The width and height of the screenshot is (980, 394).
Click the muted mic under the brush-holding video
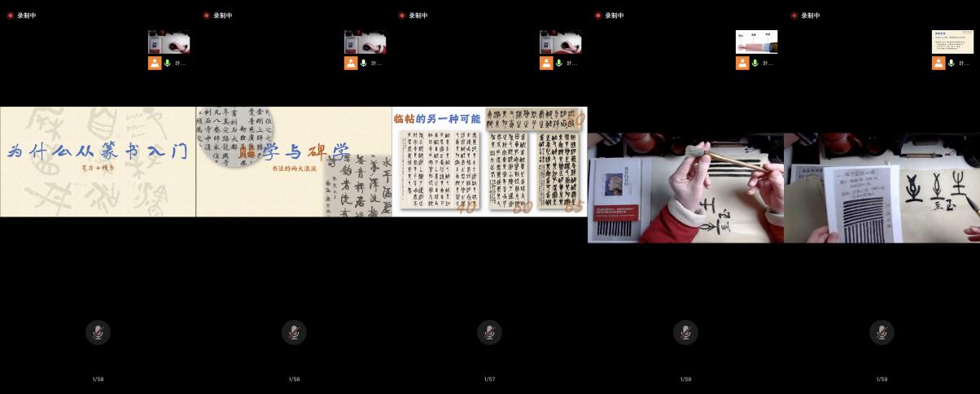[x=685, y=332]
